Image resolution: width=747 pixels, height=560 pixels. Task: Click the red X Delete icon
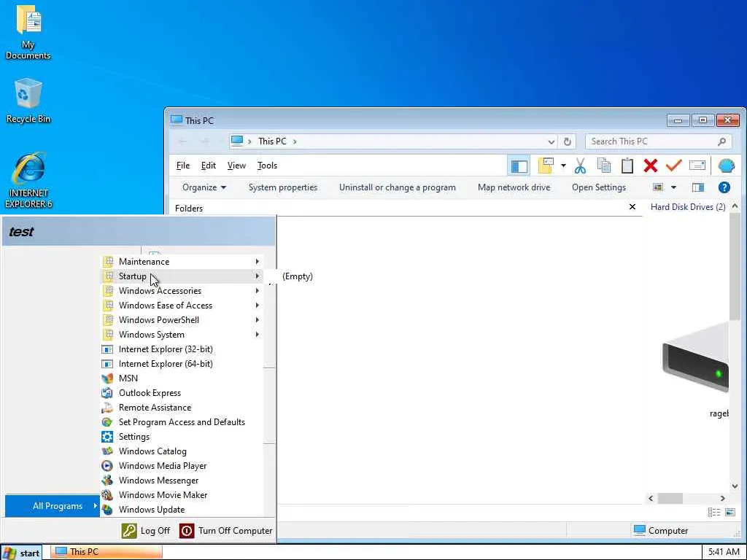[650, 166]
